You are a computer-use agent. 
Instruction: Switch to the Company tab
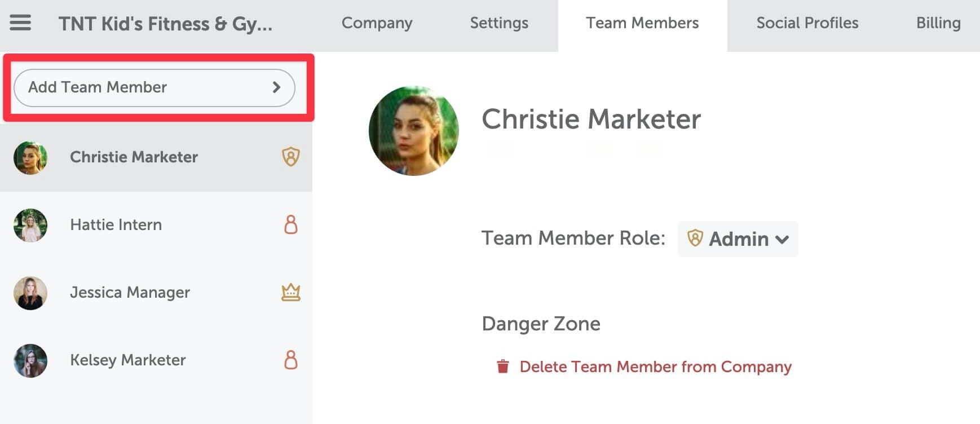tap(377, 23)
